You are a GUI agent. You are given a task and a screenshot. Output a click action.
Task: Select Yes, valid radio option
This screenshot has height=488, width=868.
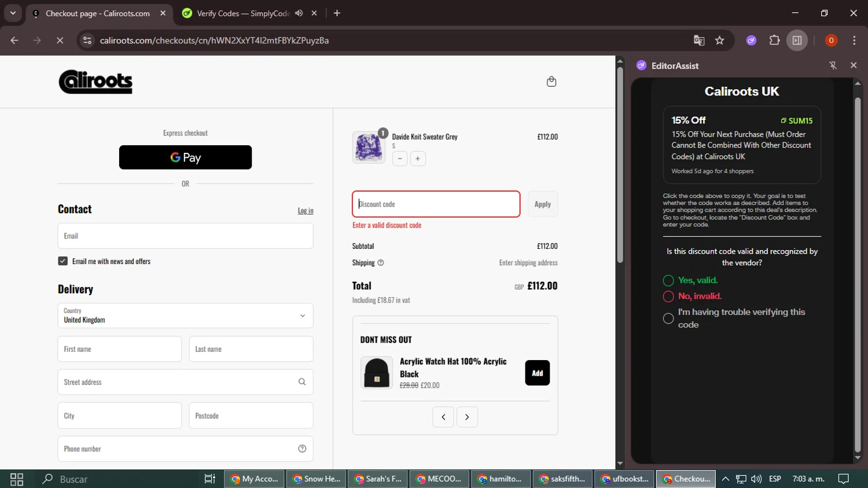668,281
